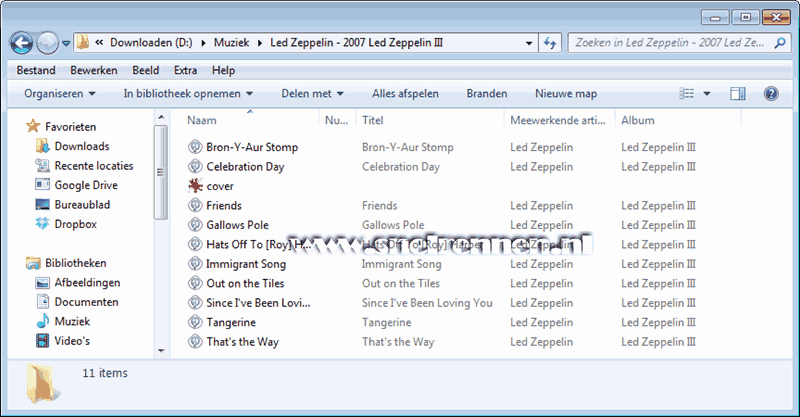The image size is (800, 417).
Task: Open the recent pages dropdown arrow
Action: coord(66,44)
